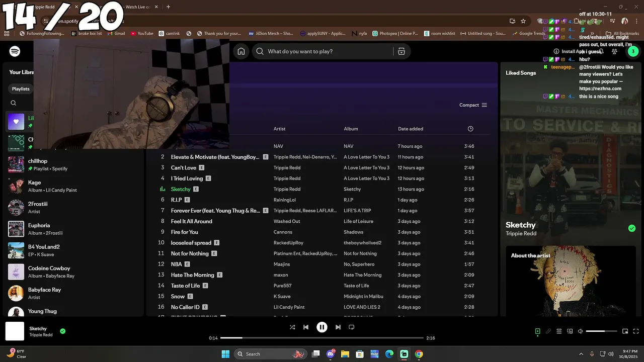
Task: Open Connect to a device
Action: point(570,331)
